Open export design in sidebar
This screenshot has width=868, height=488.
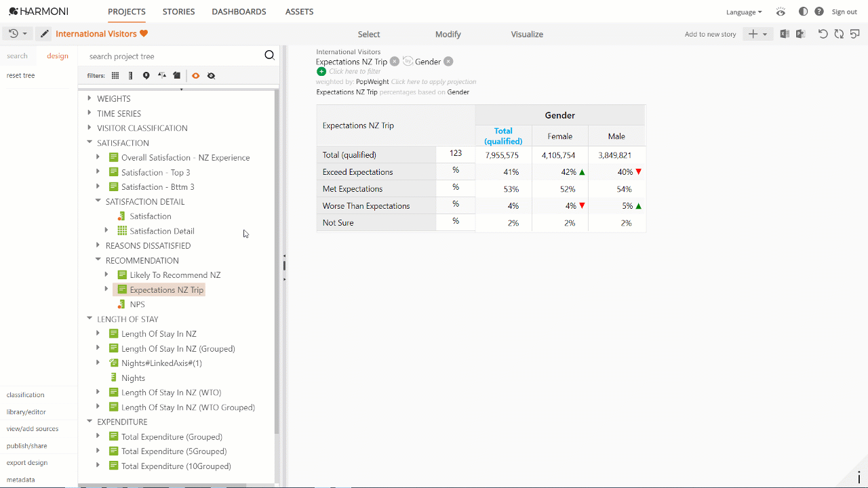(x=27, y=462)
